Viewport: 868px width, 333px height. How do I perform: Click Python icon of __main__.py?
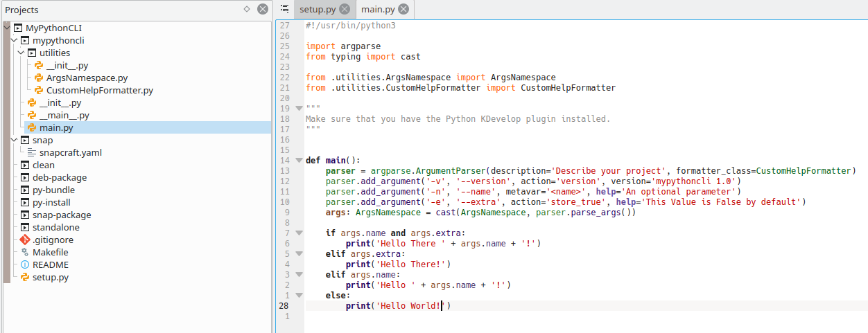tap(32, 116)
